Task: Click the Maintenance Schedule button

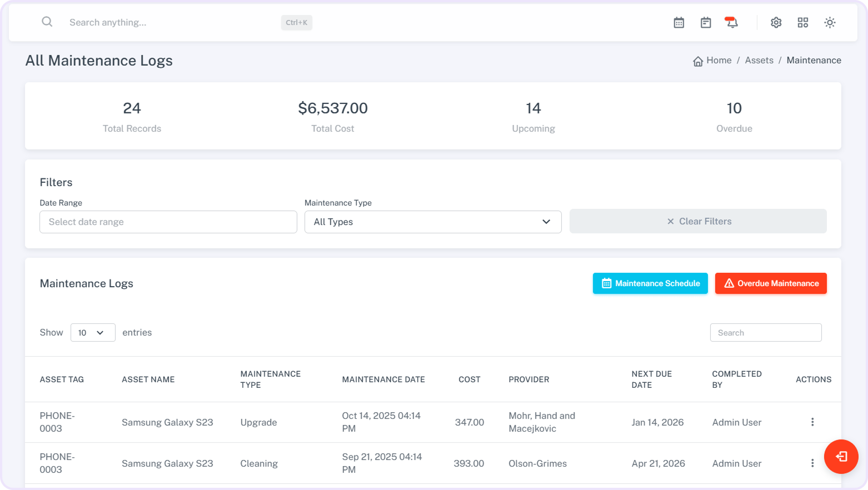Action: tap(650, 283)
